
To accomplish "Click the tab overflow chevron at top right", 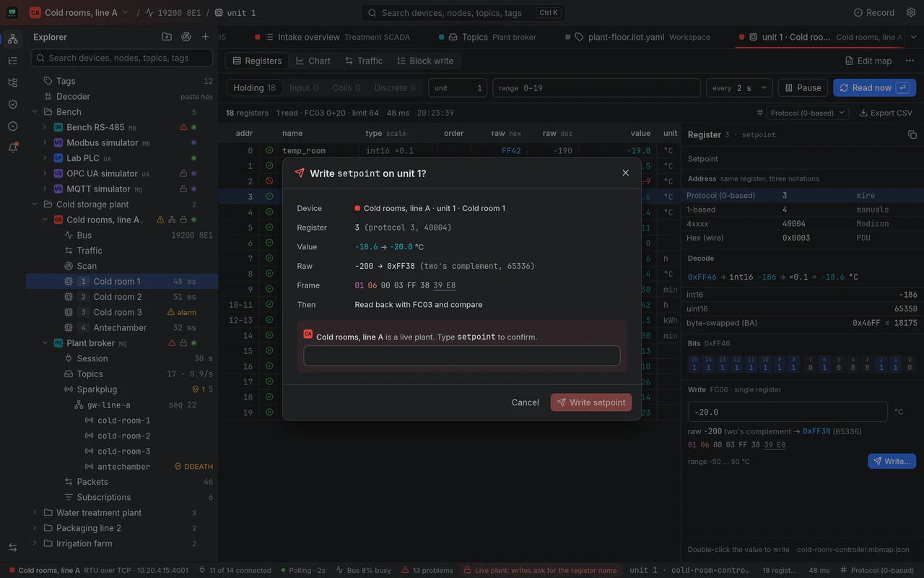I will point(913,37).
